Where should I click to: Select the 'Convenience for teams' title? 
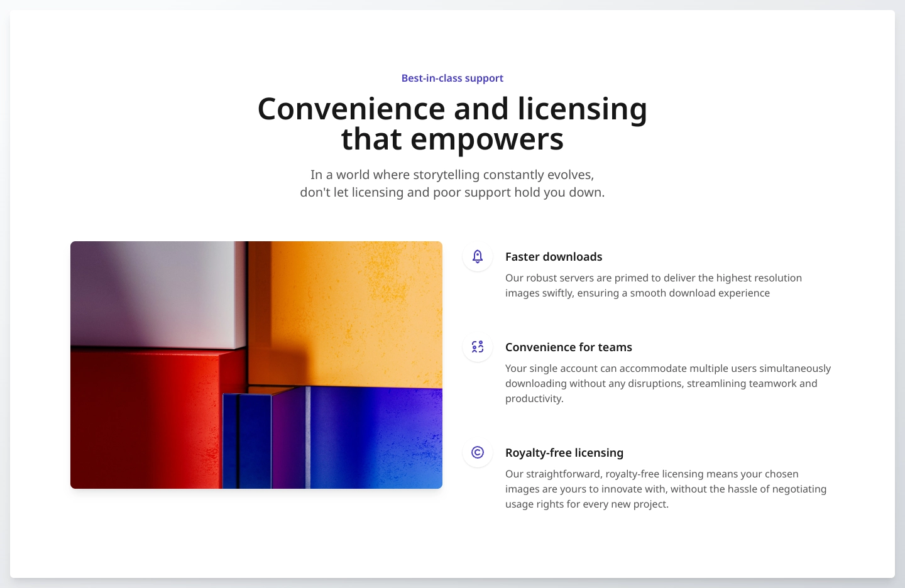[568, 347]
